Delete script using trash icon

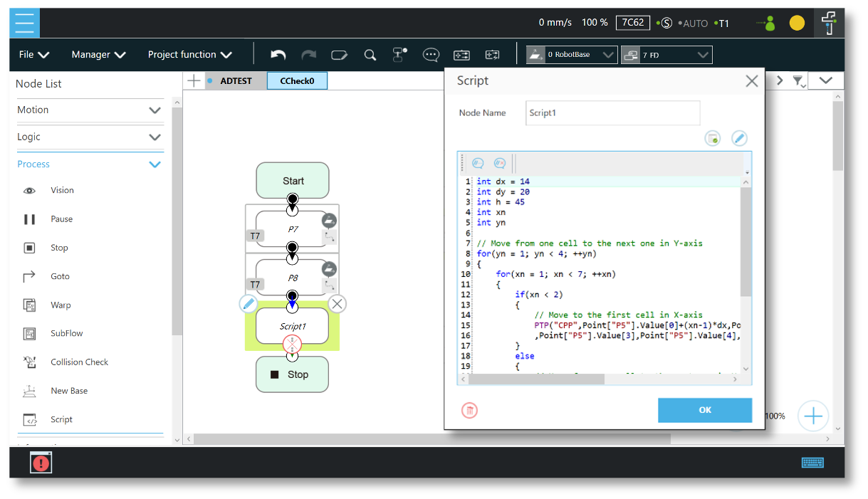pyautogui.click(x=469, y=410)
